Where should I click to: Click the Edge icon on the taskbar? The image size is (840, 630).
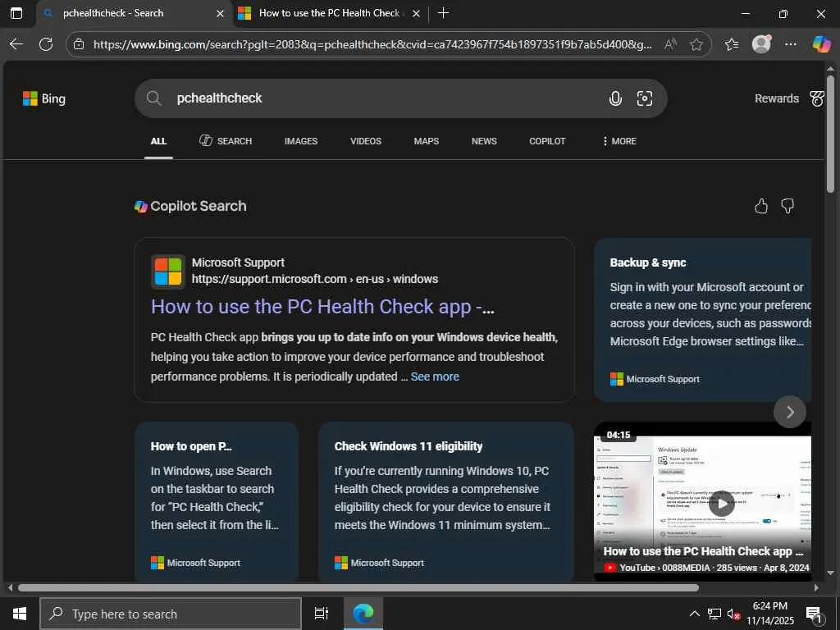click(363, 614)
